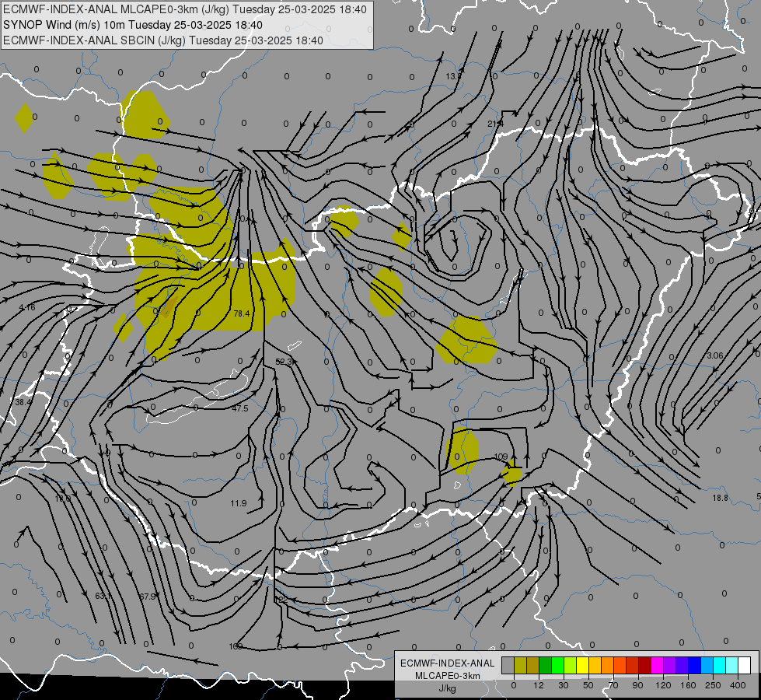Click the '109' map value
This screenshot has width=761, height=700.
pyautogui.click(x=501, y=457)
